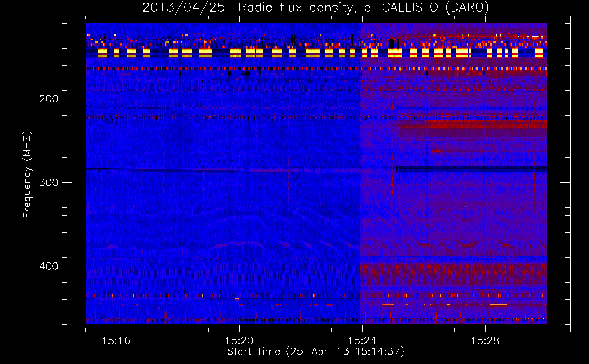589x364 pixels.
Task: Click the 15:28 time tick label
Action: [485, 341]
